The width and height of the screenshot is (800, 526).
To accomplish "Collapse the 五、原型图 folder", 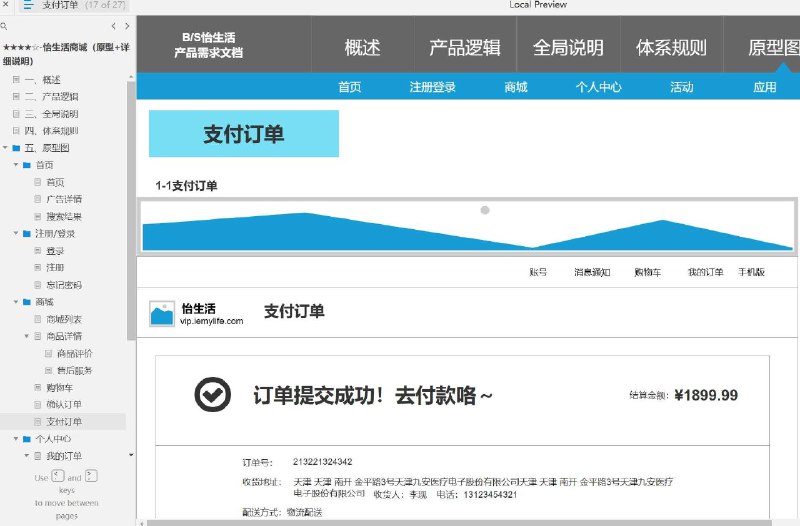I will click(x=5, y=148).
